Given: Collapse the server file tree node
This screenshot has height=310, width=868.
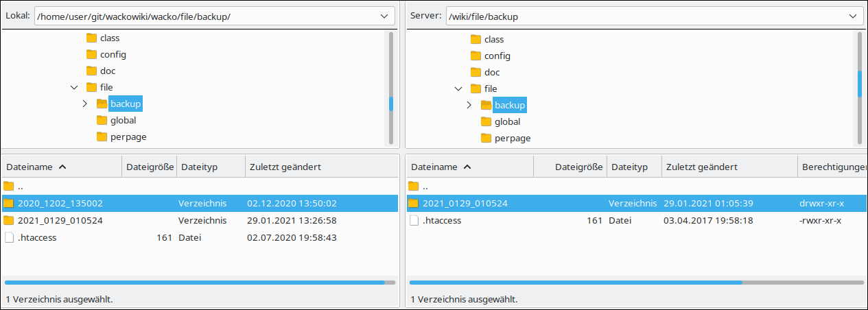Looking at the screenshot, I should point(458,88).
